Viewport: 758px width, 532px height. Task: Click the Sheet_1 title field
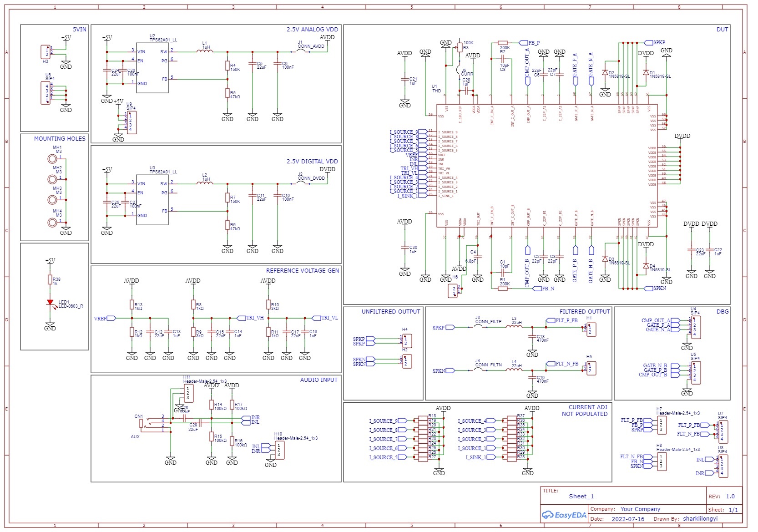click(x=581, y=497)
